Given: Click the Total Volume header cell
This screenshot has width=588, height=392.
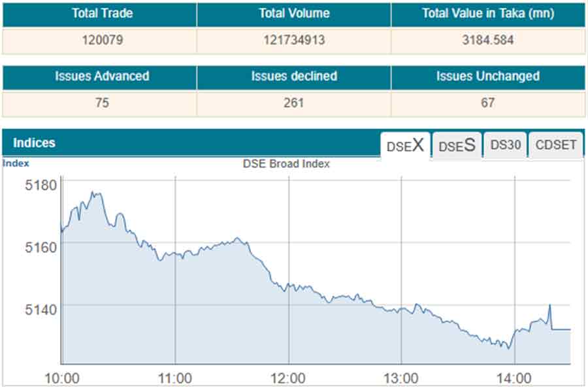Looking at the screenshot, I should 294,14.
